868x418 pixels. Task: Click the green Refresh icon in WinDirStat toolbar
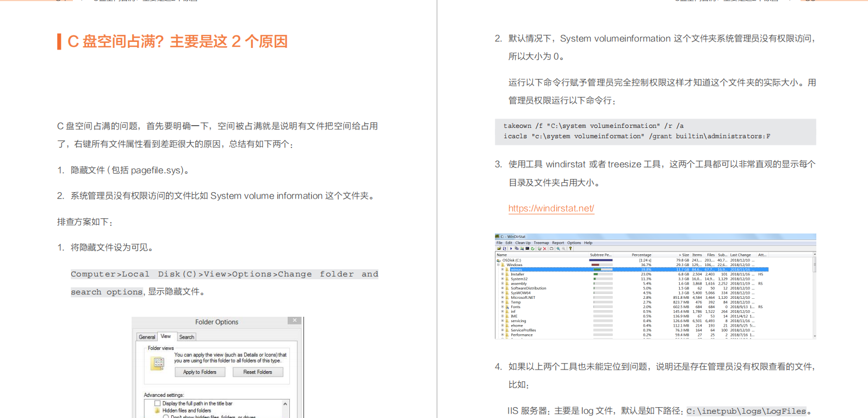click(x=532, y=249)
